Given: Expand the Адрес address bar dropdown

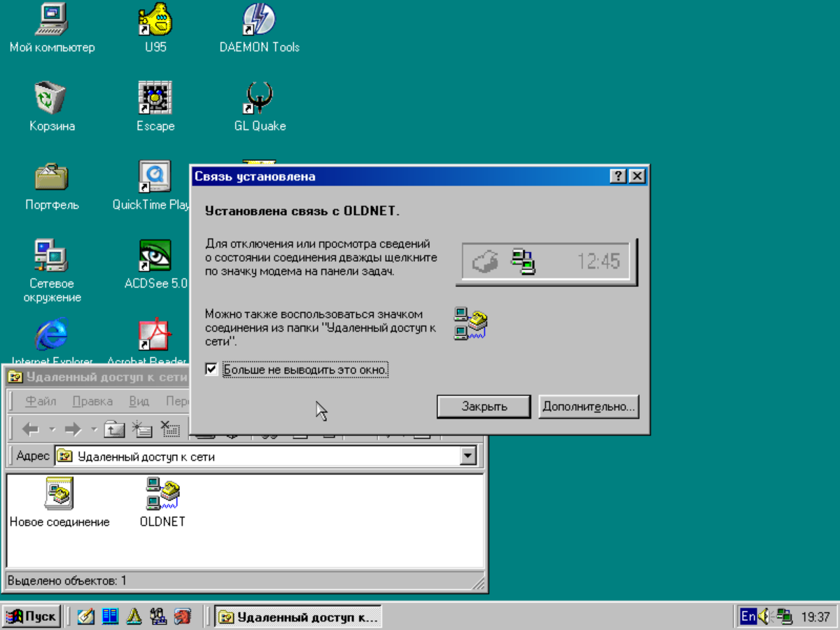Looking at the screenshot, I should 468,456.
